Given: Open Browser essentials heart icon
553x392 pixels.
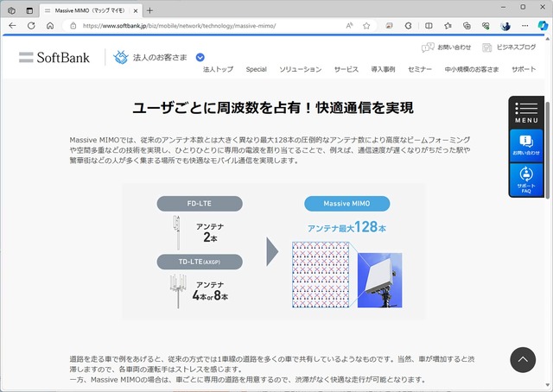Looking at the screenshot, I should (x=486, y=26).
